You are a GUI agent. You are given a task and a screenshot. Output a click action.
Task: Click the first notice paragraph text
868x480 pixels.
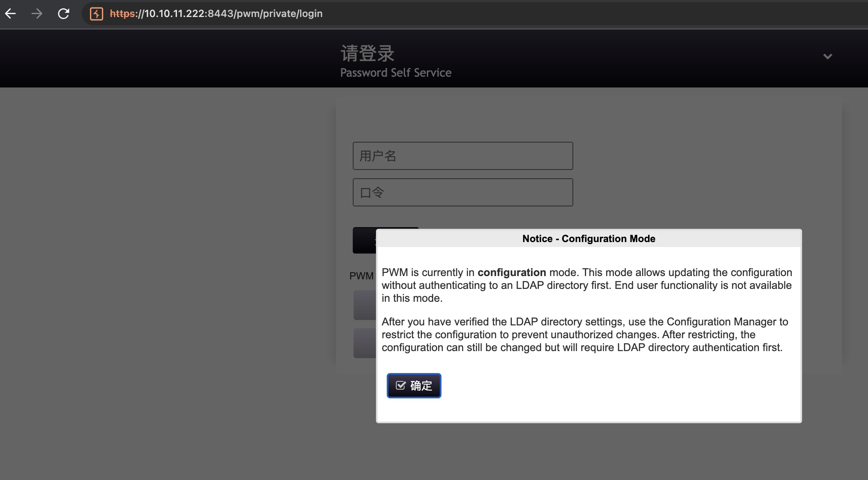(x=587, y=285)
